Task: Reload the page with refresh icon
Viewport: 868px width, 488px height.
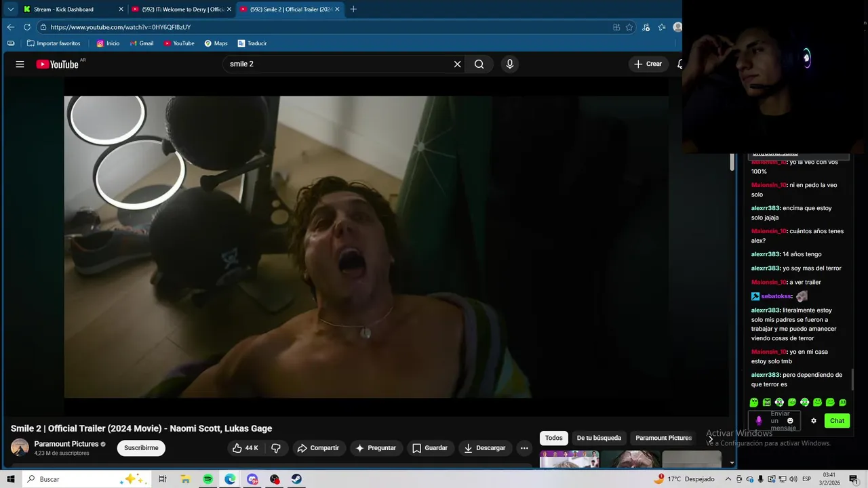Action: [27, 27]
